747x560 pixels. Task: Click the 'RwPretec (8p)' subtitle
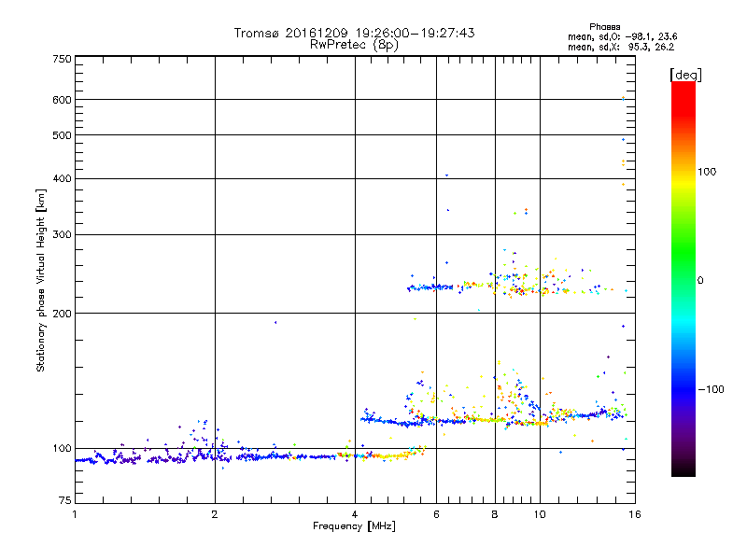[354, 44]
